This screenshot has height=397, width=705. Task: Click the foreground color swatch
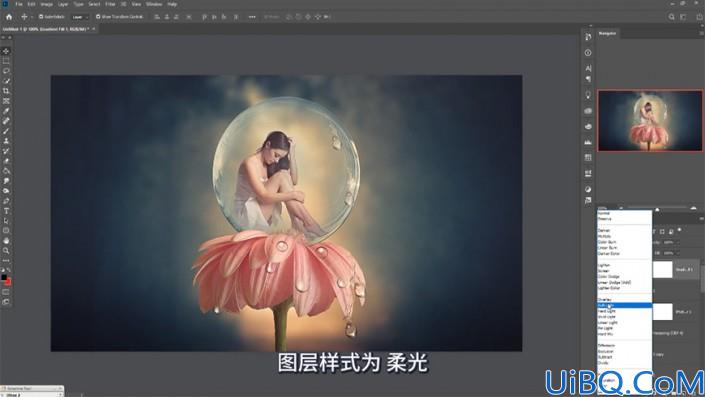tap(4, 277)
